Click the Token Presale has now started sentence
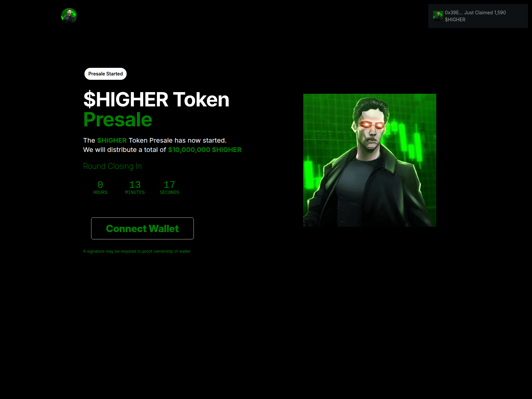Image resolution: width=532 pixels, height=399 pixels. pos(178,140)
